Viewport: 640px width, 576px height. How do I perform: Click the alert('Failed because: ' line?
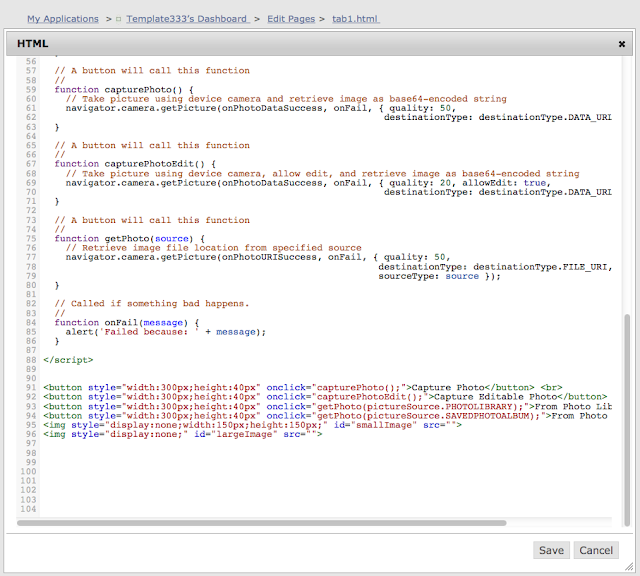pos(166,332)
